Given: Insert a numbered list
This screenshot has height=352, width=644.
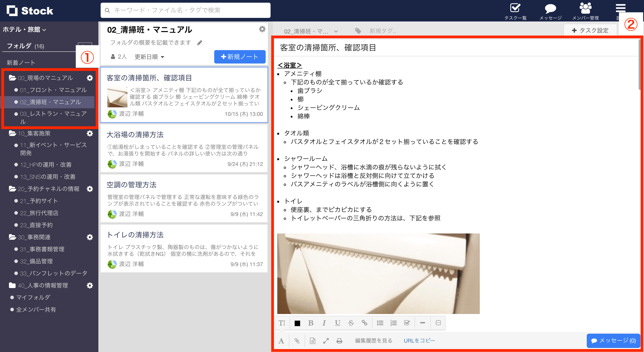Looking at the screenshot, I should pyautogui.click(x=394, y=323).
